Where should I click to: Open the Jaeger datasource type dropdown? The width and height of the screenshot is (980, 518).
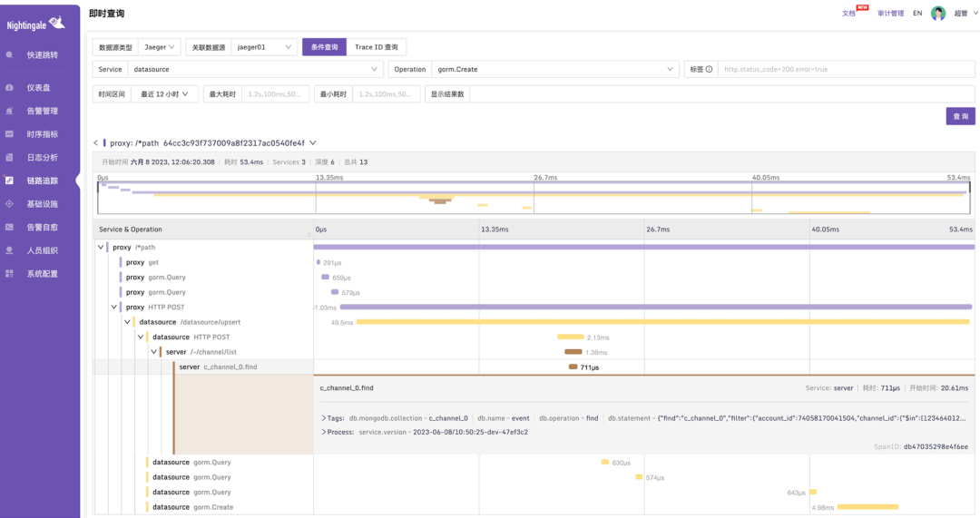[x=160, y=47]
